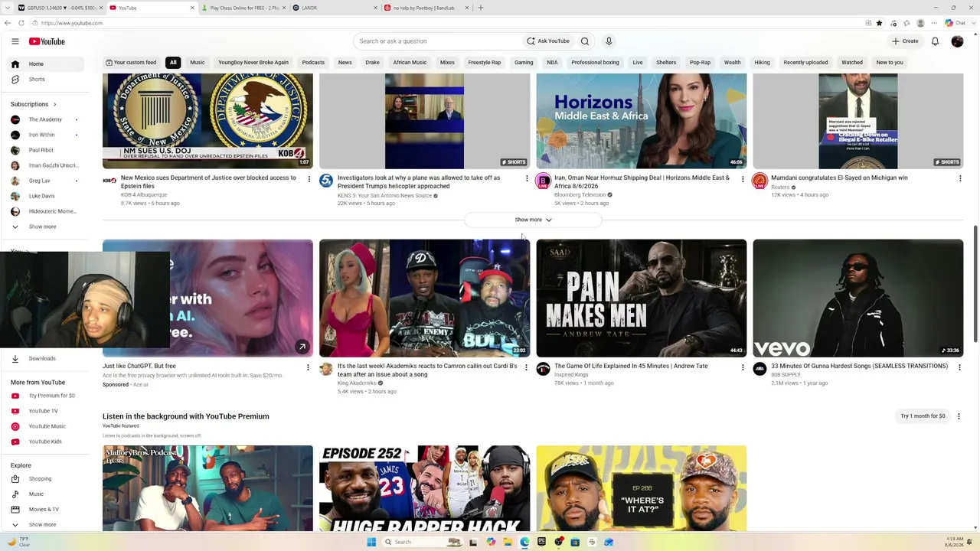Open the Bloomberg Television channel avatar
This screenshot has width=980, height=551.
coord(543,181)
